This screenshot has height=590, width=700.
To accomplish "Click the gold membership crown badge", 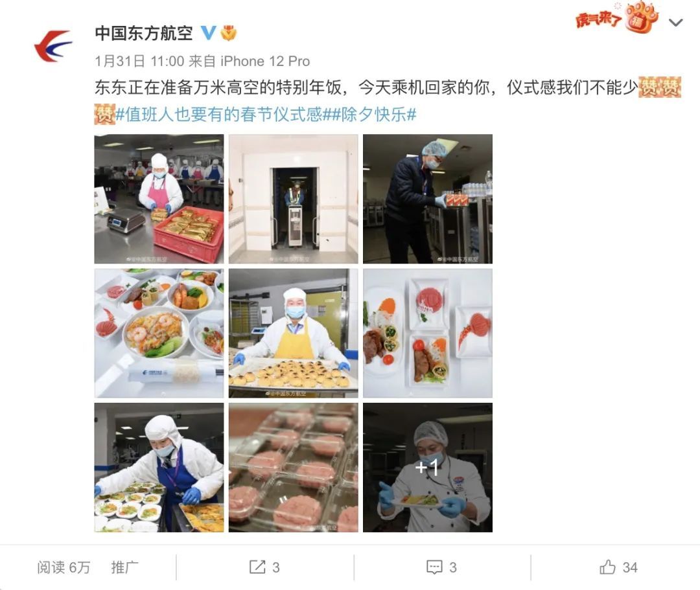I will [229, 33].
